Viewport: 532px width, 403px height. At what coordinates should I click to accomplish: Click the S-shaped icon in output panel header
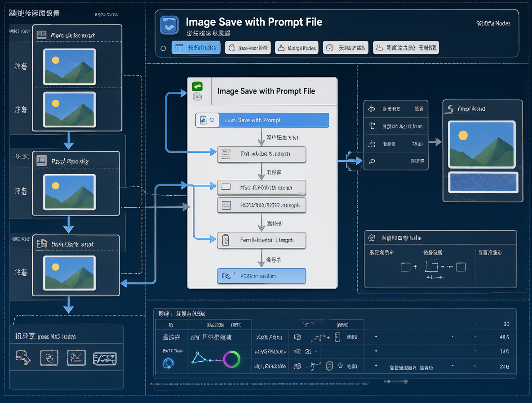pos(450,109)
